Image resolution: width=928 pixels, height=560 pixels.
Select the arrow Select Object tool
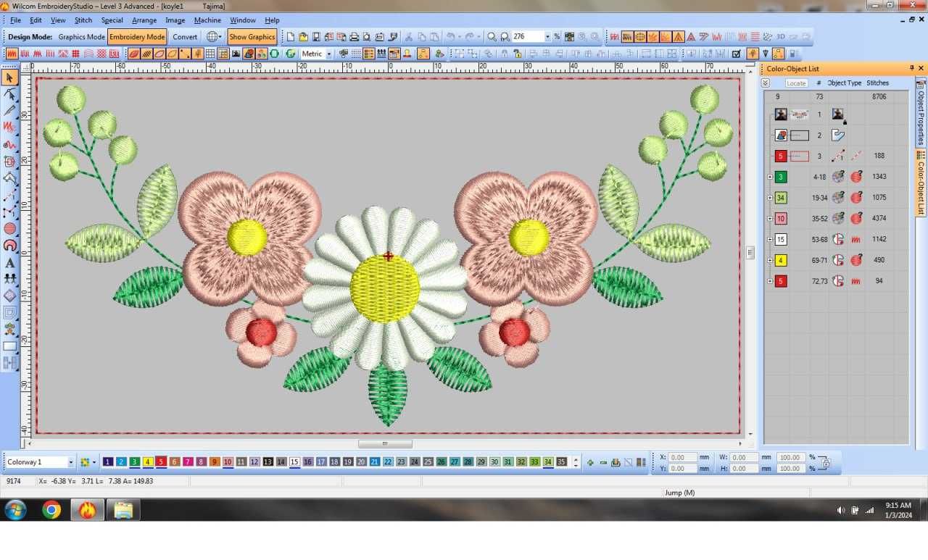(x=9, y=78)
